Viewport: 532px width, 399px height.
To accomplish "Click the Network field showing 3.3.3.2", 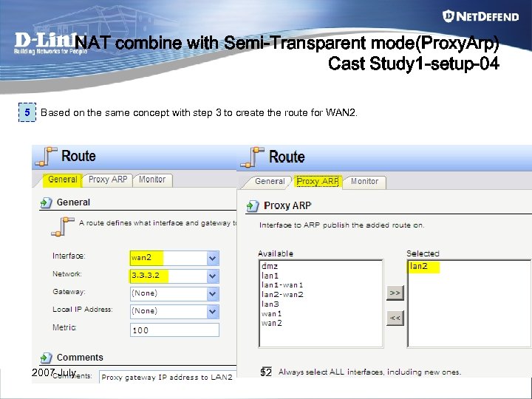I will [174, 276].
